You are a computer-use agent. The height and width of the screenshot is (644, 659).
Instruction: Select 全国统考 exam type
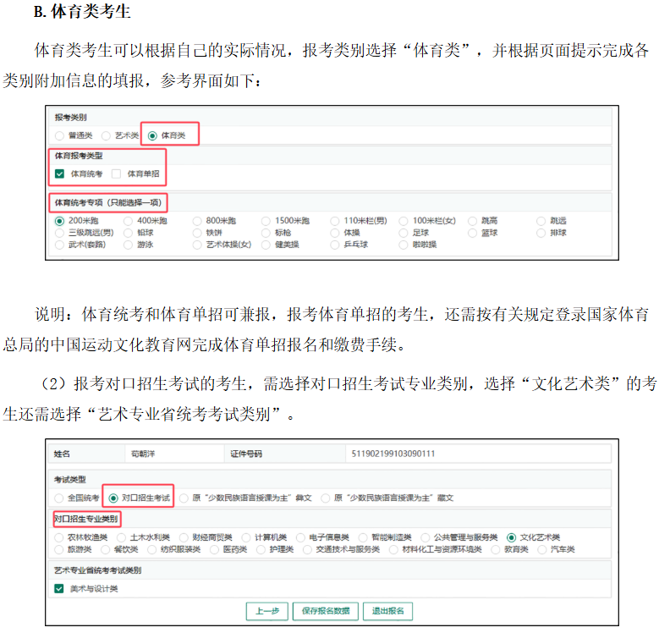(x=59, y=498)
